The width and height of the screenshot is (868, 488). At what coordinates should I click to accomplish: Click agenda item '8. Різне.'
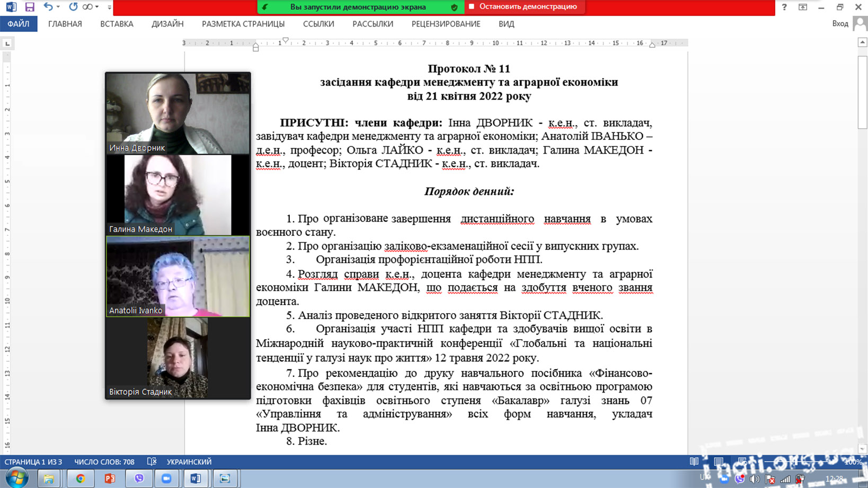[x=306, y=441]
